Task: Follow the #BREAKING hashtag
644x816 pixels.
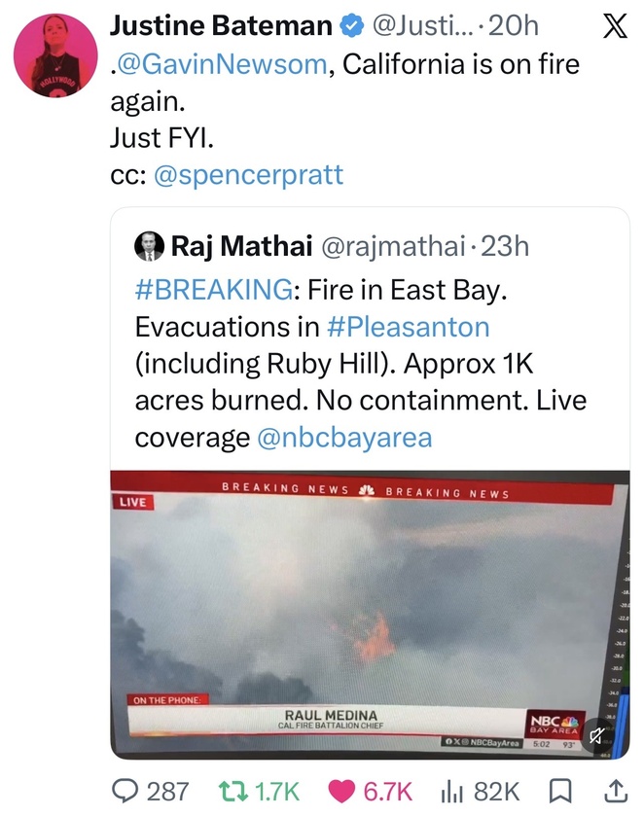Action: tap(214, 290)
